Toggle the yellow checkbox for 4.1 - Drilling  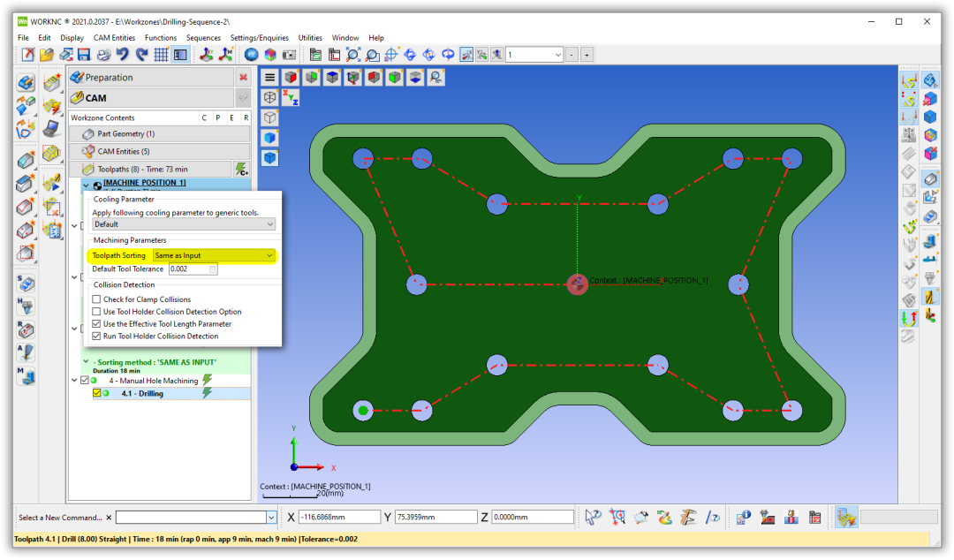pyautogui.click(x=97, y=393)
